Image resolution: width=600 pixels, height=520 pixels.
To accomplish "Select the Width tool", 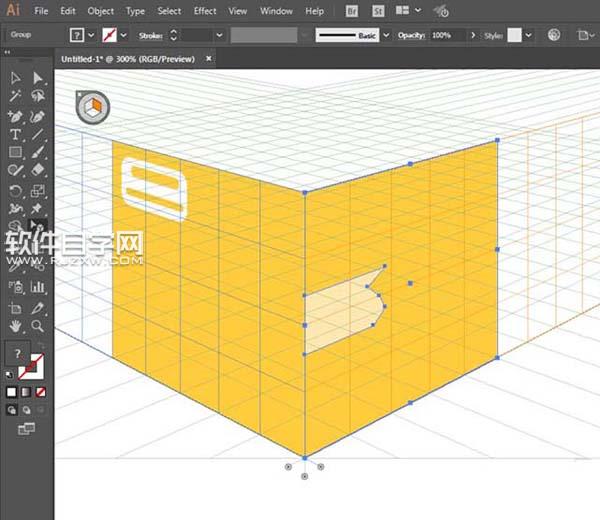I will pyautogui.click(x=15, y=209).
